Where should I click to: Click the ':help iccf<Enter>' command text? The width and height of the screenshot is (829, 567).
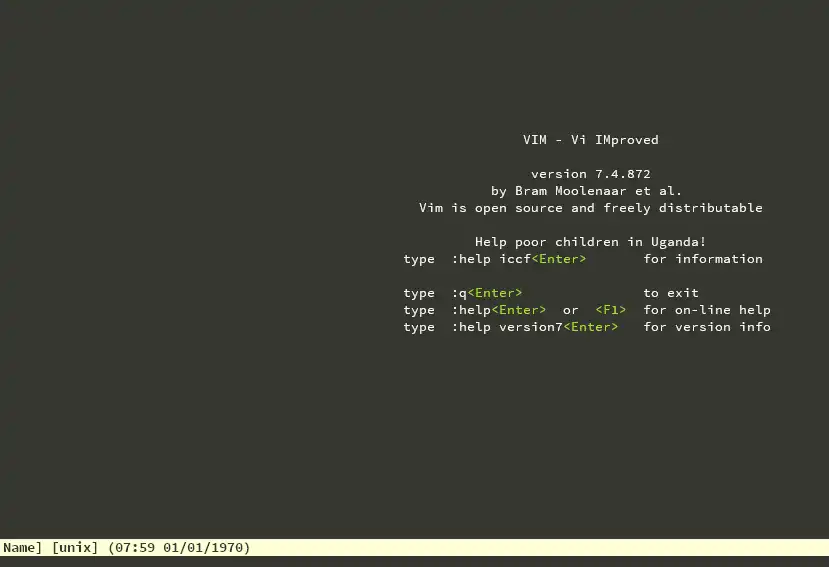[519, 259]
